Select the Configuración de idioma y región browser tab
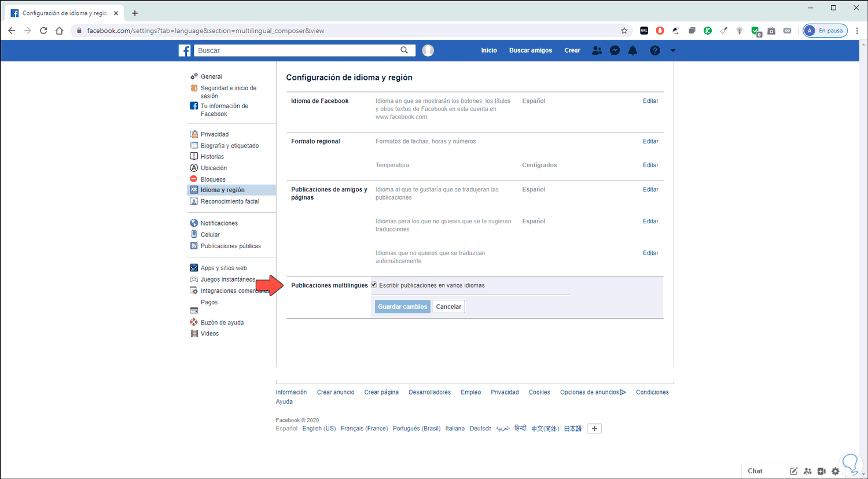Screen dimensions: 868x479 pyautogui.click(x=65, y=13)
